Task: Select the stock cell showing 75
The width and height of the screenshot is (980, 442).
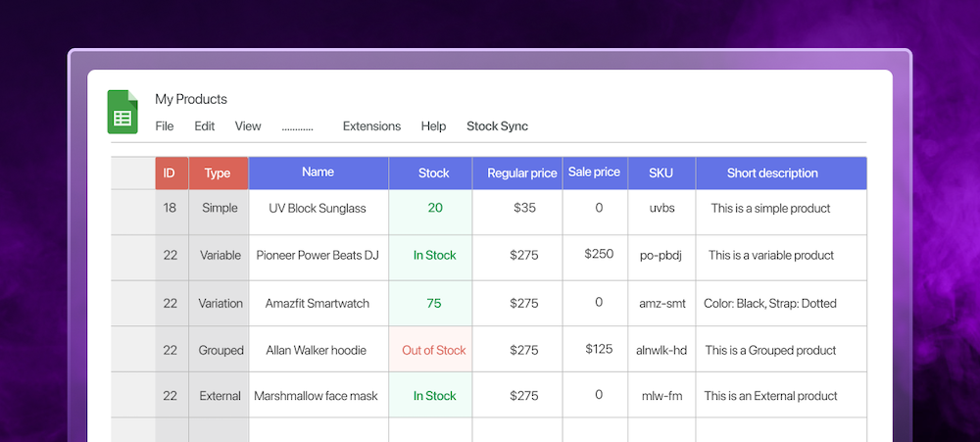Action: tap(433, 303)
